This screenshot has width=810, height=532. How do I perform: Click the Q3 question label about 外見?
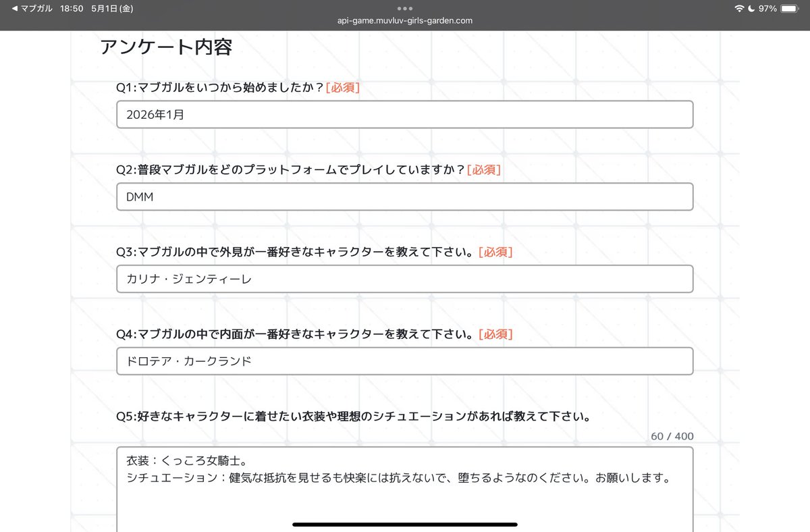point(315,252)
